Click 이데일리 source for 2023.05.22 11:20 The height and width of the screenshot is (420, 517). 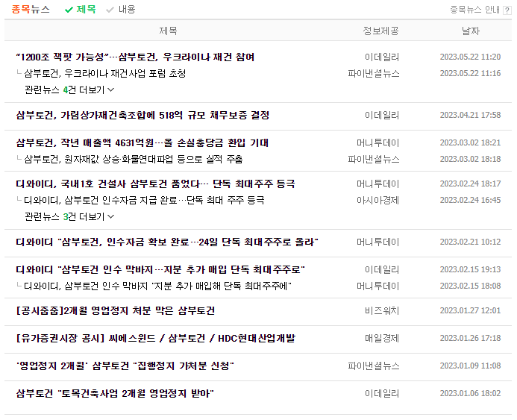(x=382, y=57)
